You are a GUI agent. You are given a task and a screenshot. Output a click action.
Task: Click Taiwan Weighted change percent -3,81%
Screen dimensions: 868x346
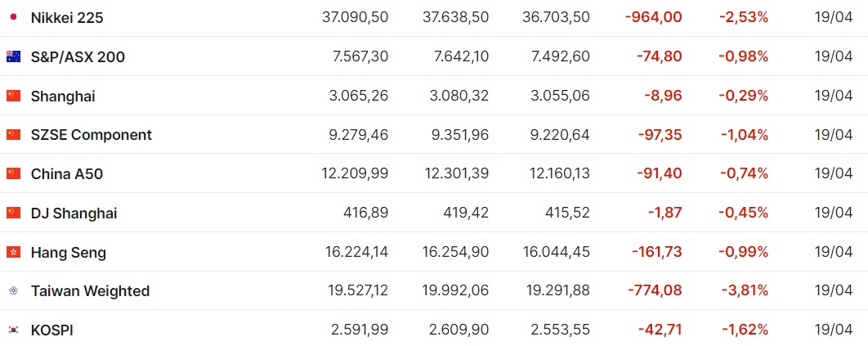click(744, 290)
